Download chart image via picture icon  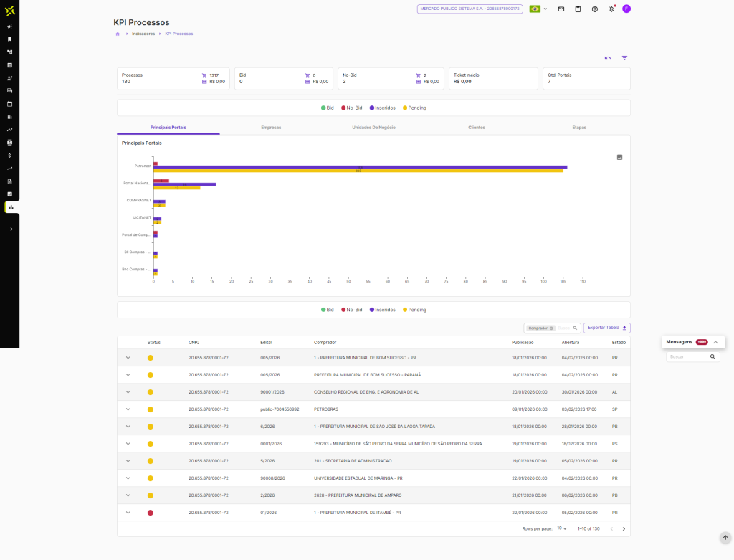619,157
